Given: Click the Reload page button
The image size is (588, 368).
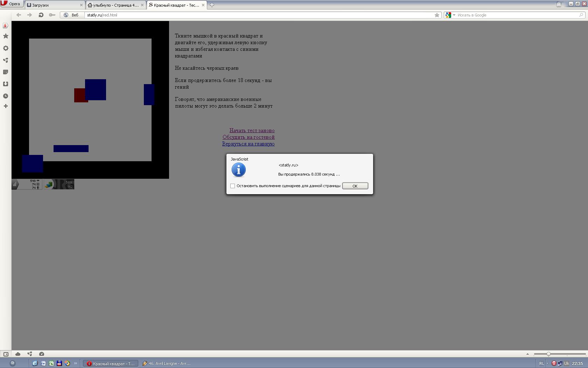Looking at the screenshot, I should tap(41, 15).
